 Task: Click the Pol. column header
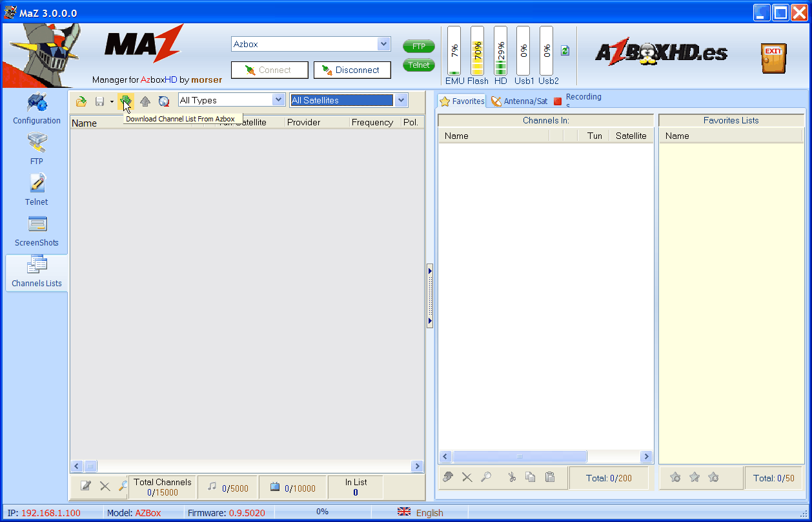point(411,122)
